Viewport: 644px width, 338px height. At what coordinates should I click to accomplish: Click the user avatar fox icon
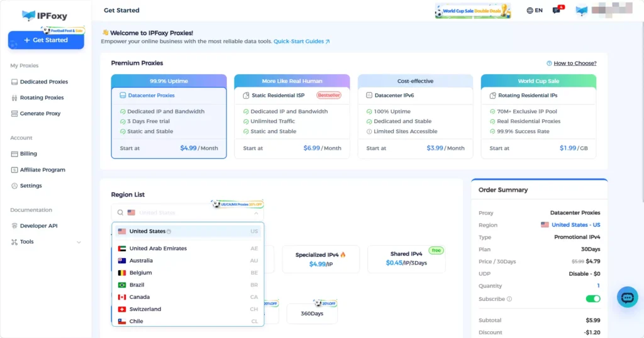tap(582, 11)
